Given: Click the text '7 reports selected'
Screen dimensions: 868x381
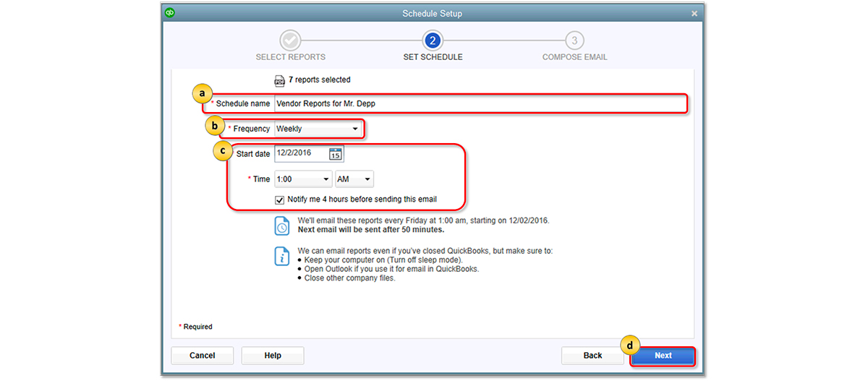Looking at the screenshot, I should tap(319, 80).
